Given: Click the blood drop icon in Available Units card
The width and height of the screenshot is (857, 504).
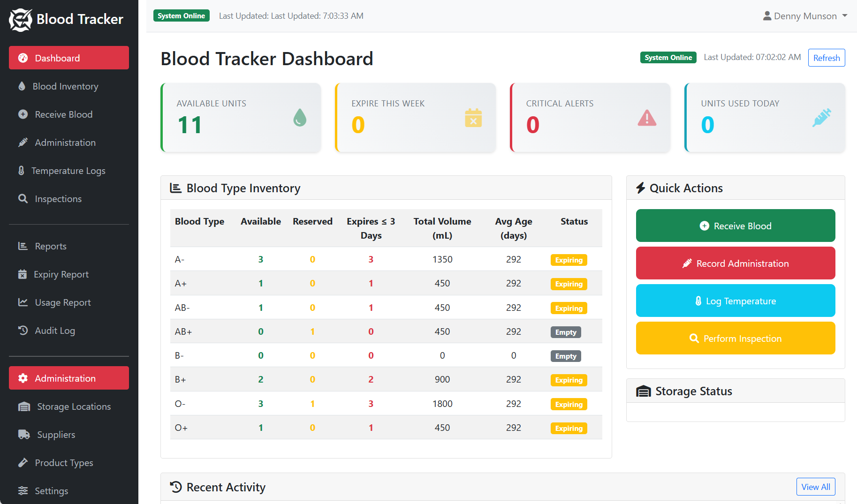Looking at the screenshot, I should pos(300,118).
